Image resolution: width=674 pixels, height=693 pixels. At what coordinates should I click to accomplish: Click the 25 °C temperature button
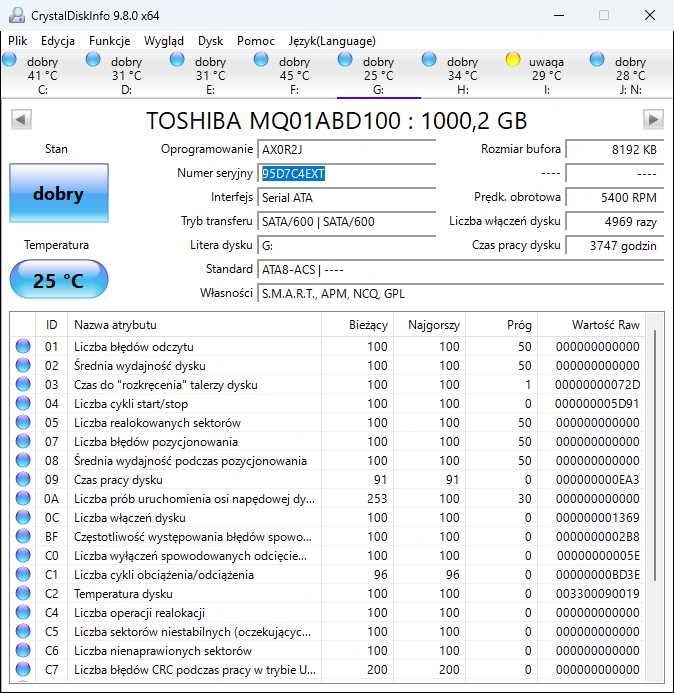[x=59, y=280]
